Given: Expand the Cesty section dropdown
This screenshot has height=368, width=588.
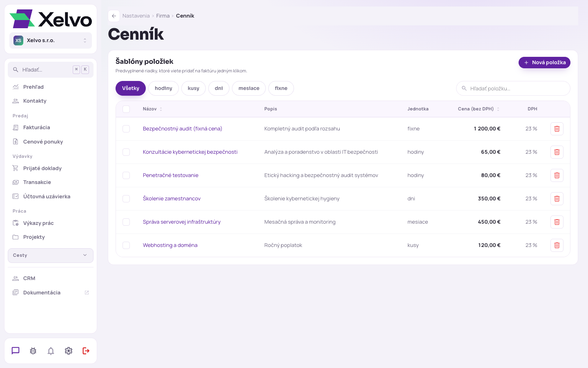Looking at the screenshot, I should pos(51,256).
